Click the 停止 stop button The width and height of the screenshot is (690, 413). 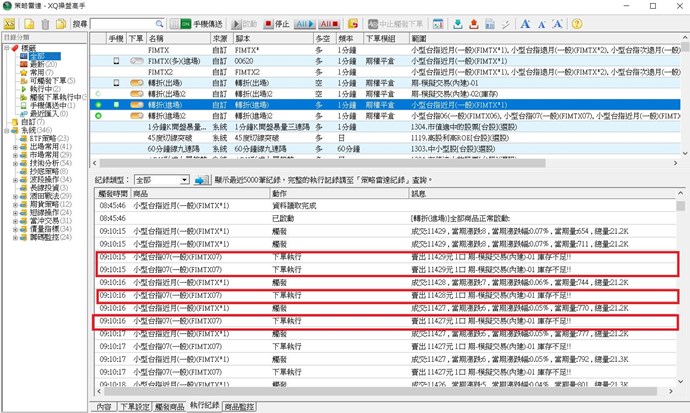[276, 23]
